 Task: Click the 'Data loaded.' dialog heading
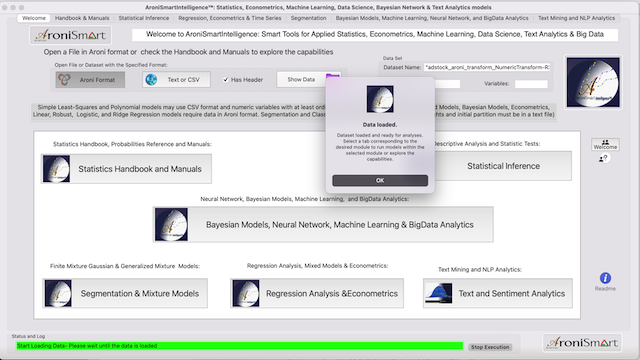(x=380, y=124)
